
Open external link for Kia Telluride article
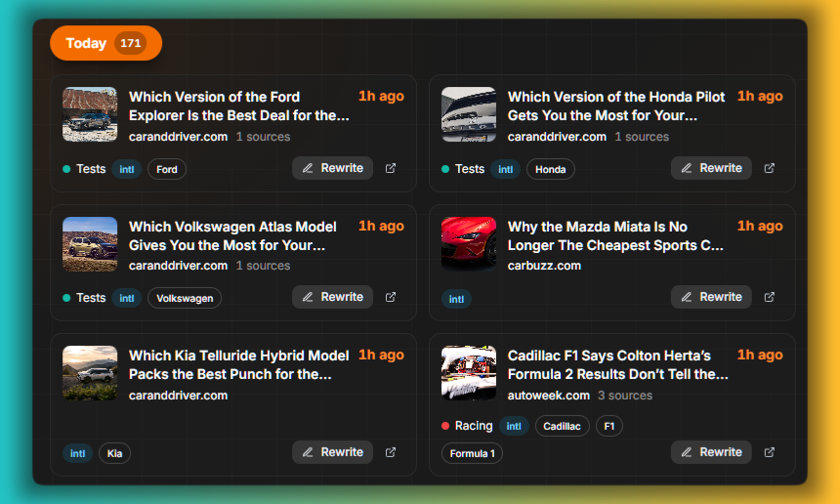click(391, 452)
